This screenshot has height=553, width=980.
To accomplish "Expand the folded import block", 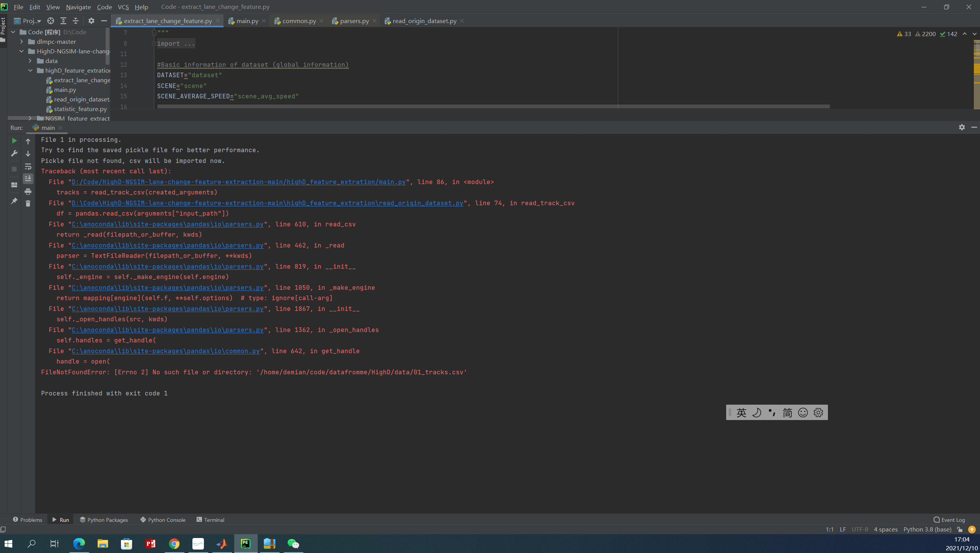I will click(154, 43).
